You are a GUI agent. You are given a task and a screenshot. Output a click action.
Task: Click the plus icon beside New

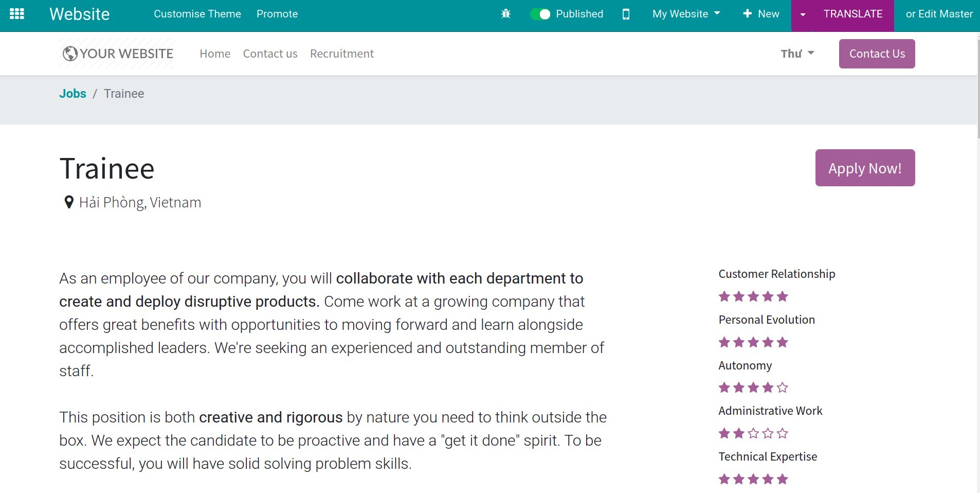(x=748, y=14)
